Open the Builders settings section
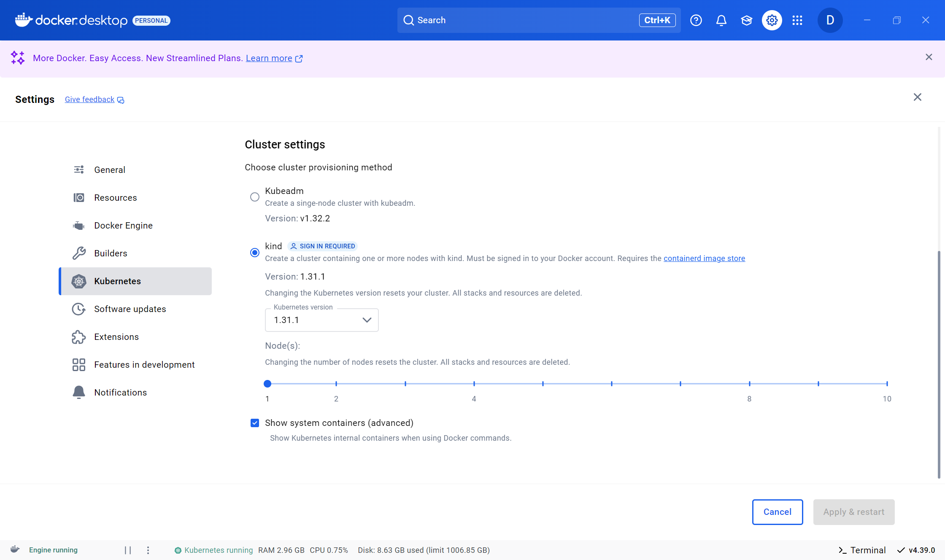The height and width of the screenshot is (560, 945). point(135,253)
